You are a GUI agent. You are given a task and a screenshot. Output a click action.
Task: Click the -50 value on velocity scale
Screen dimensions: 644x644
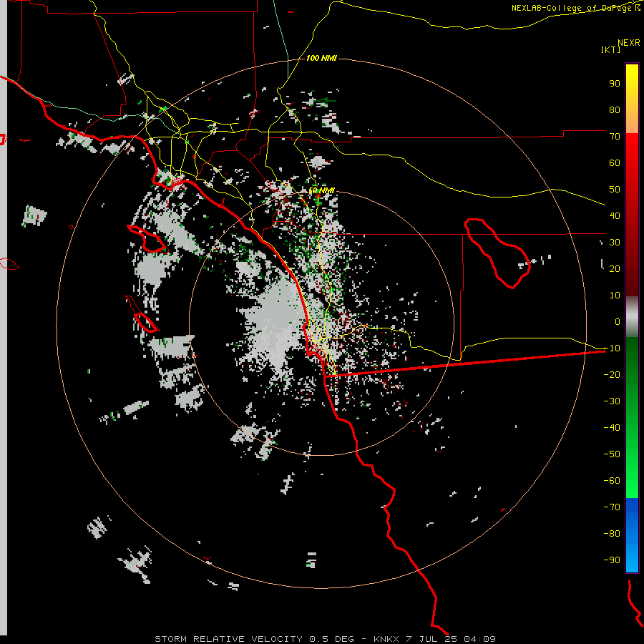pos(612,454)
